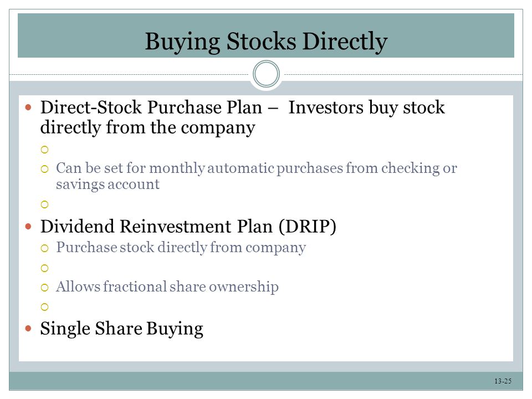
Task: Click the empty hollow bullet above Dividend Reinvestment Plan
Action: [x=44, y=204]
